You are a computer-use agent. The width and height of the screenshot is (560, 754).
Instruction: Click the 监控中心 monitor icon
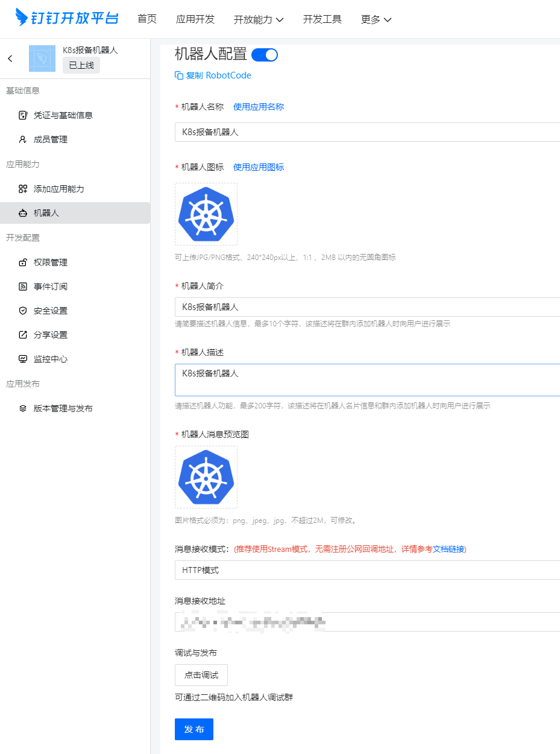[x=23, y=359]
